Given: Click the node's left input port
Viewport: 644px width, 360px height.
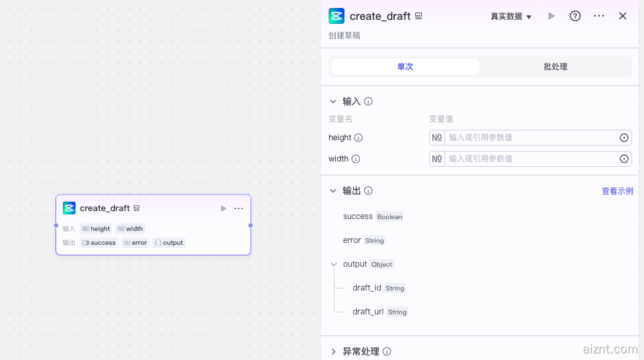Looking at the screenshot, I should coord(56,225).
